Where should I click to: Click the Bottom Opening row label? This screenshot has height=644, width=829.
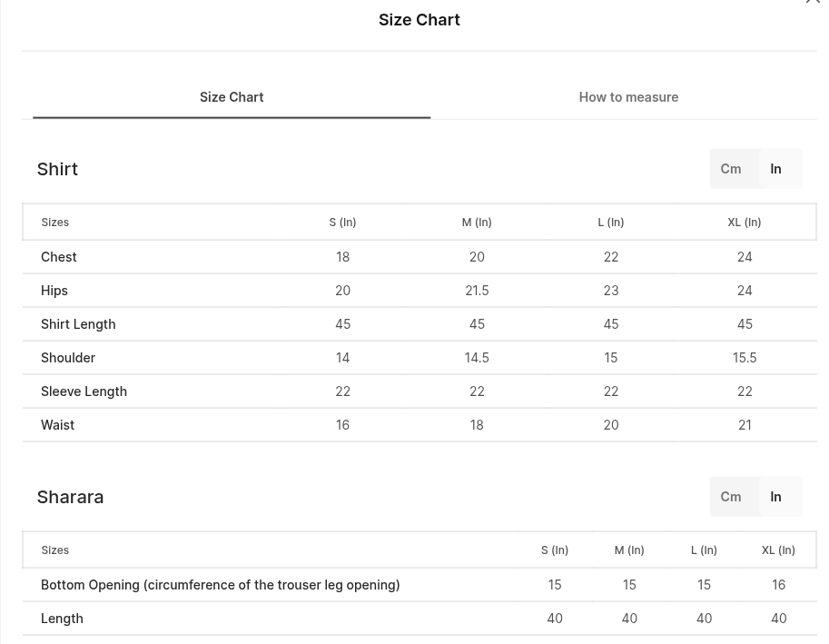(221, 585)
